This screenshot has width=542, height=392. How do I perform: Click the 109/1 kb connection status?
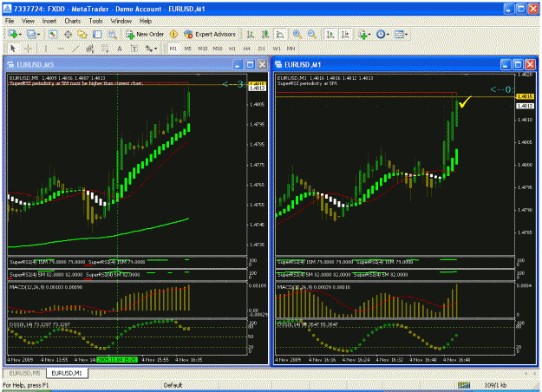click(495, 385)
